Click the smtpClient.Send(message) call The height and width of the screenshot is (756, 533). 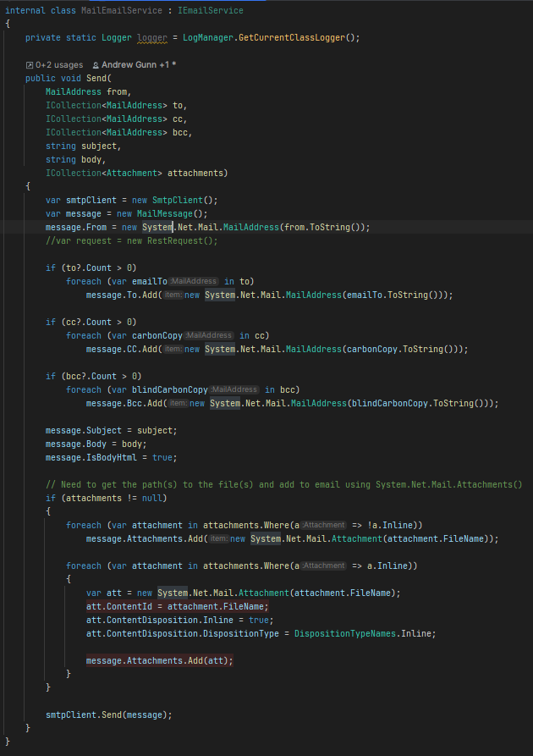[108, 715]
